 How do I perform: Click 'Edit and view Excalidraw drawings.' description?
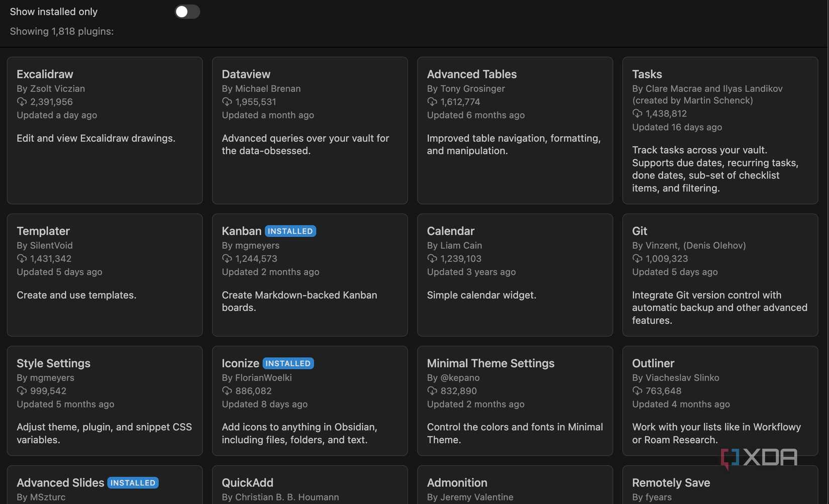tap(96, 138)
